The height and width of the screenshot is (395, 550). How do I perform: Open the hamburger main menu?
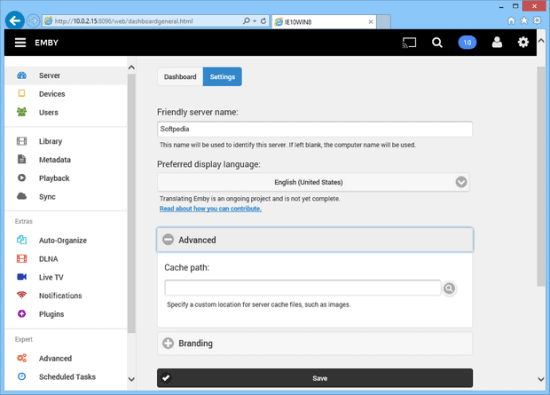pos(20,42)
